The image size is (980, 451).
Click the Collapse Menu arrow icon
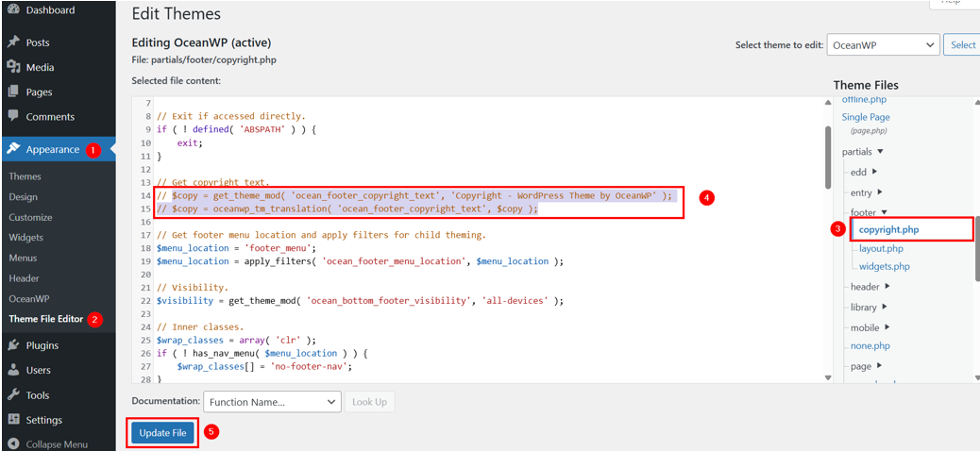12,444
